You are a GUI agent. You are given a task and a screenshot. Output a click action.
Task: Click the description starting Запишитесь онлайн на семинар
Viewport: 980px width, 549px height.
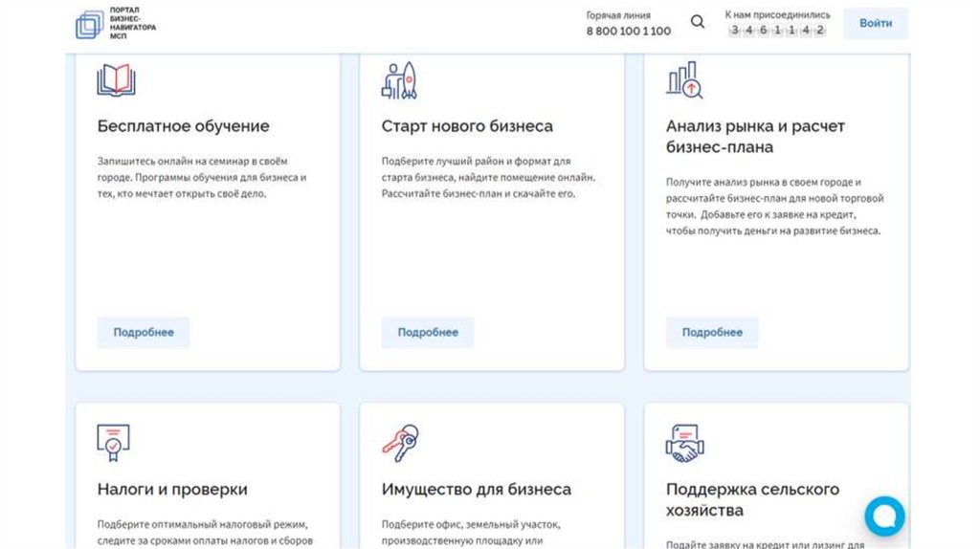tap(202, 177)
